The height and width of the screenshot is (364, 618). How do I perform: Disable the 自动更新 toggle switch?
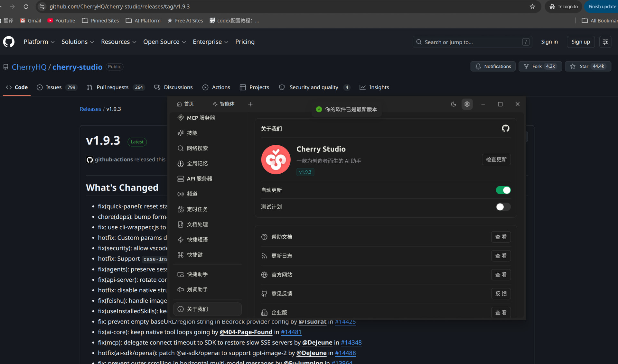pyautogui.click(x=503, y=190)
